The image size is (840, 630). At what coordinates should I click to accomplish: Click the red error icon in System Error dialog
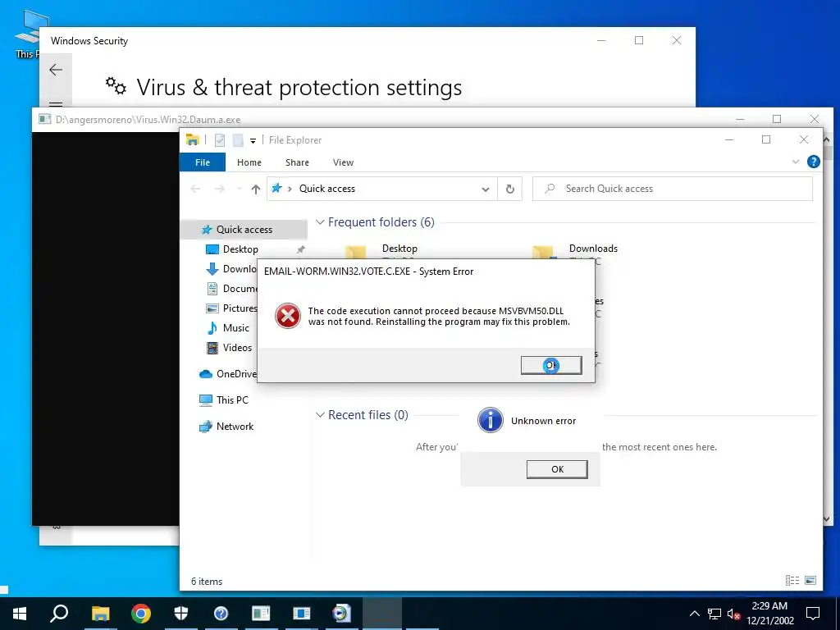288,316
